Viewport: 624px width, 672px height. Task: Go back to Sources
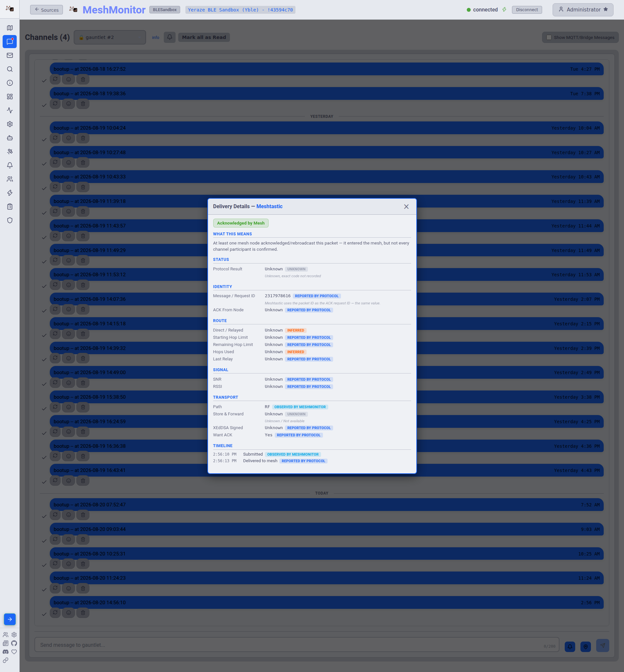[x=47, y=10]
